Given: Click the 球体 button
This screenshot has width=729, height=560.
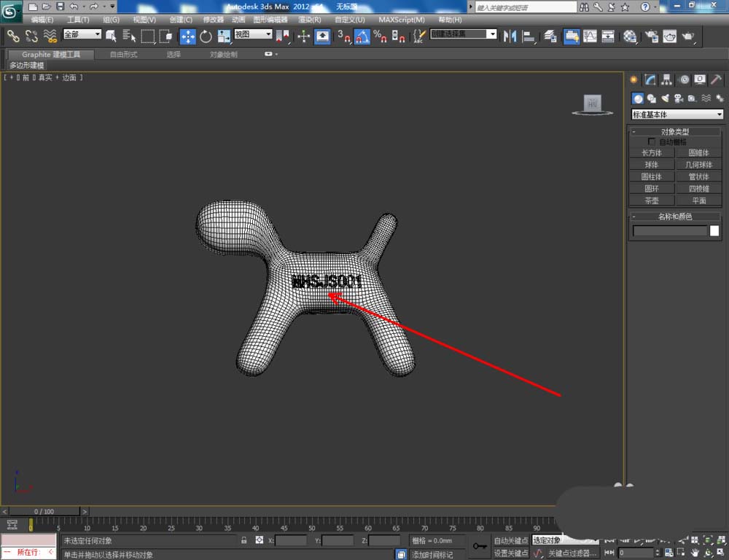Looking at the screenshot, I should click(651, 165).
